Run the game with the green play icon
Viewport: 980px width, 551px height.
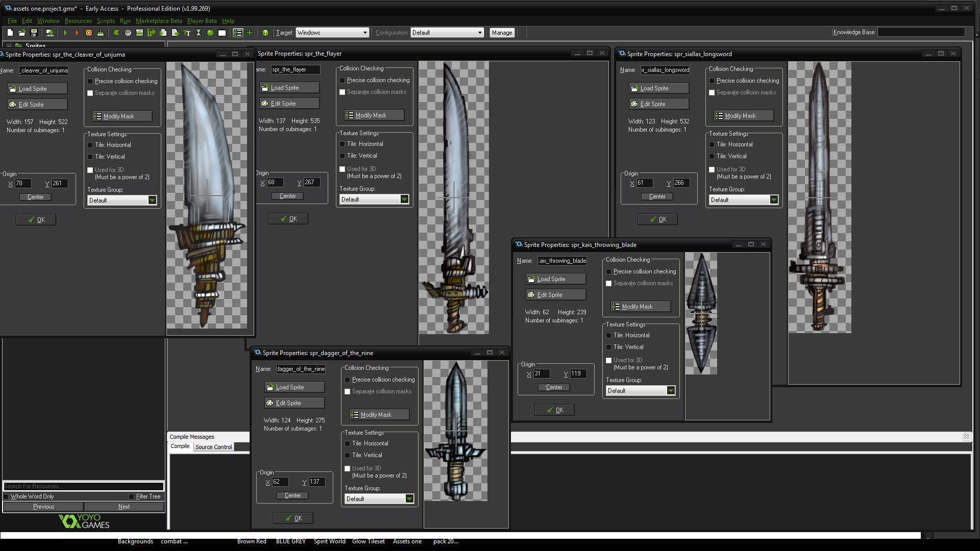click(65, 32)
